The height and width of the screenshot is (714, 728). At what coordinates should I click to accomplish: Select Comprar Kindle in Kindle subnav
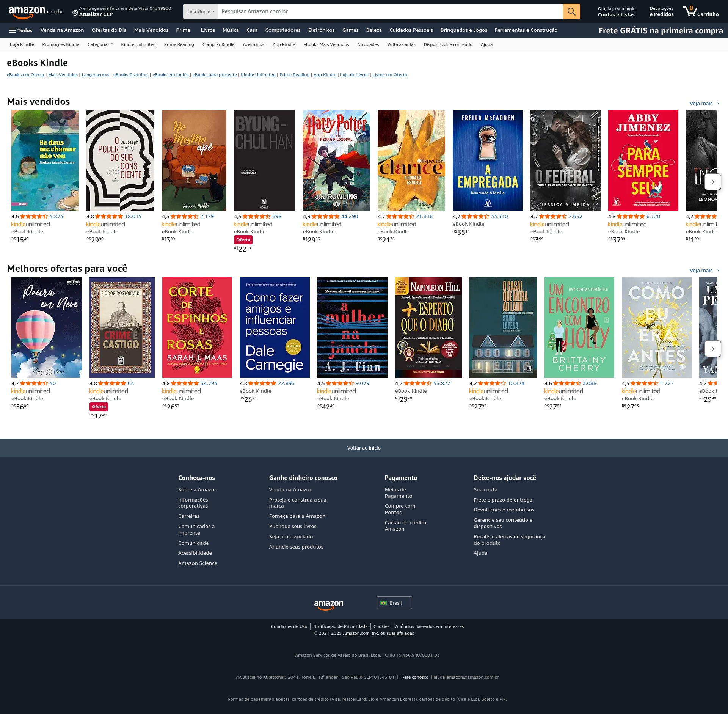coord(218,44)
